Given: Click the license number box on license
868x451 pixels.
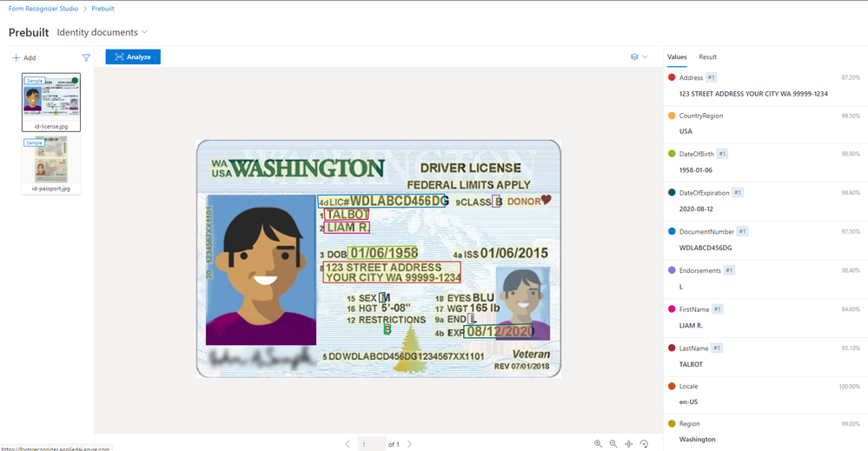Looking at the screenshot, I should point(381,201).
